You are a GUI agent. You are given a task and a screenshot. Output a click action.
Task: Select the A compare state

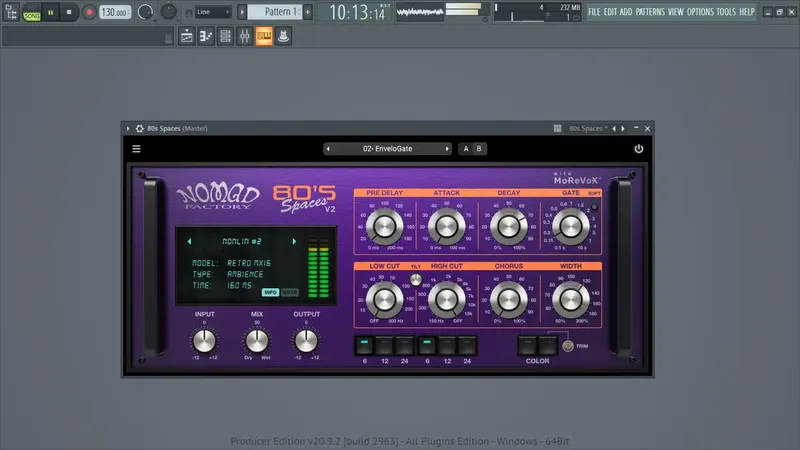click(466, 149)
